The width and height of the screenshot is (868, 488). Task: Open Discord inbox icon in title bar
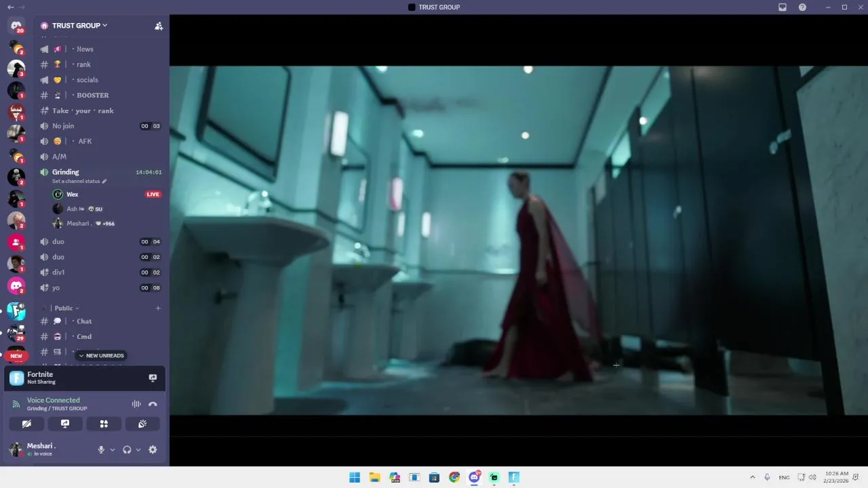pyautogui.click(x=783, y=7)
